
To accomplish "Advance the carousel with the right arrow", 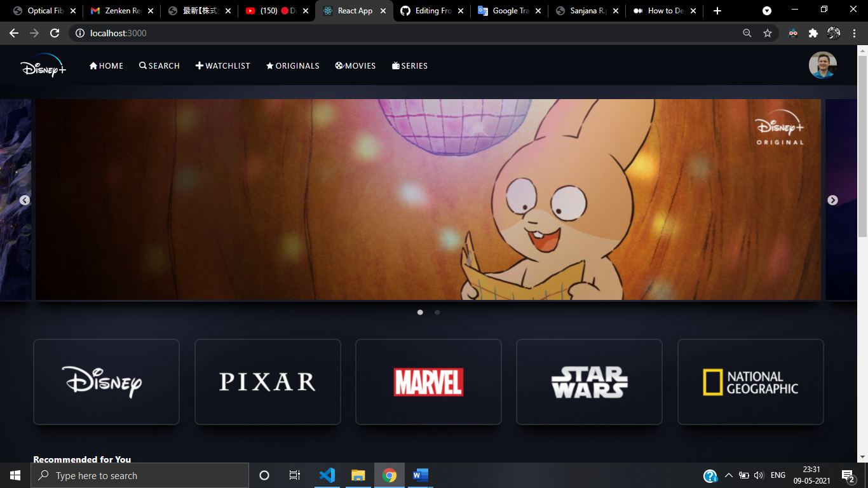I will pos(832,200).
